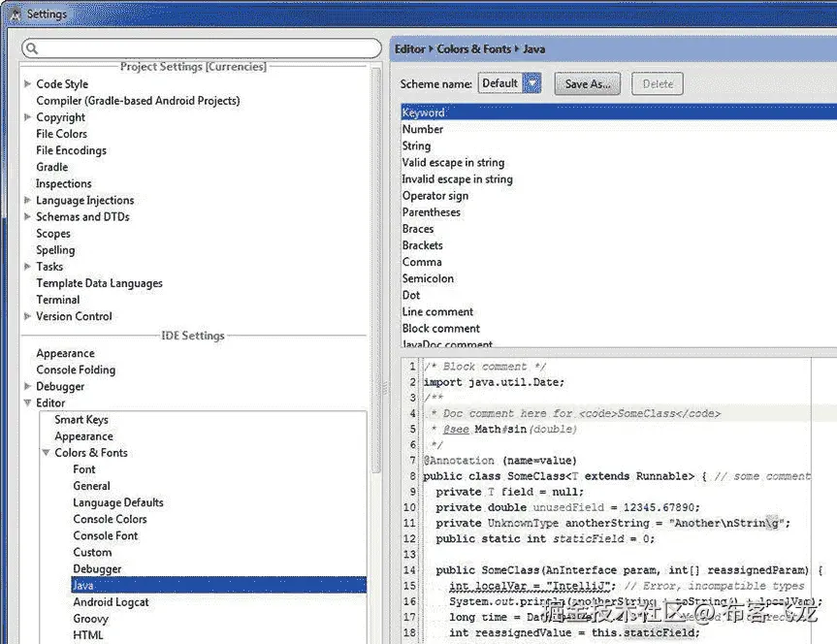837x644 pixels.
Task: Select Line comment attribute
Action: [x=437, y=311]
